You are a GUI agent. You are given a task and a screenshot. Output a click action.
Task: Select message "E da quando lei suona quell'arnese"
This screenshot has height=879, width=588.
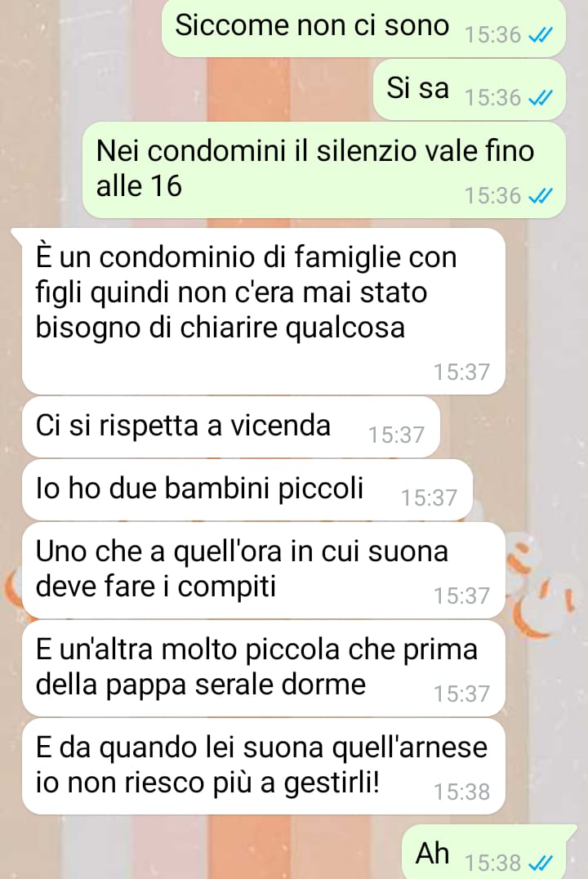coord(264,766)
